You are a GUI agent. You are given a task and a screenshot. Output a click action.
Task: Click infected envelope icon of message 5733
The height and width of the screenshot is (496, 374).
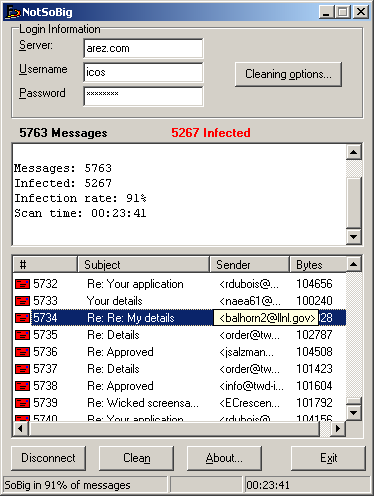click(x=22, y=301)
